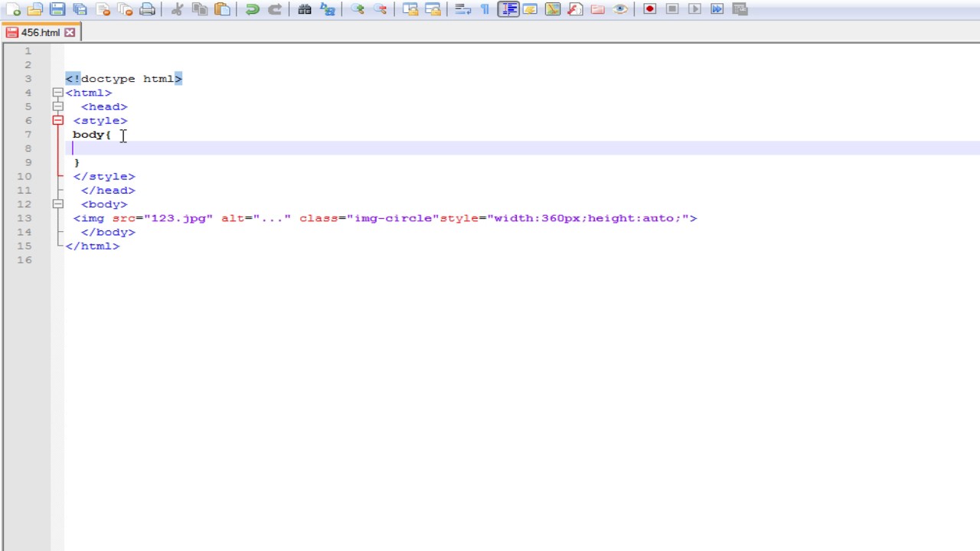Close all documents via toolbar
This screenshot has height=551, width=980.
[x=125, y=9]
